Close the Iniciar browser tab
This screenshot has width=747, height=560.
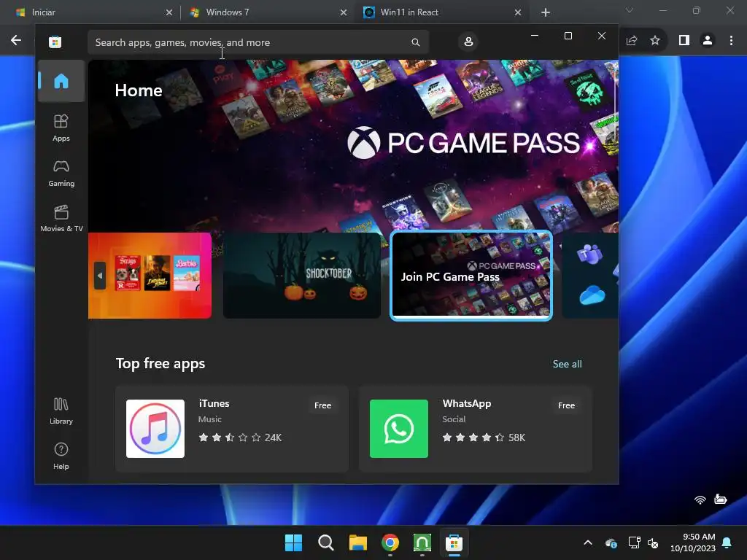coord(169,12)
